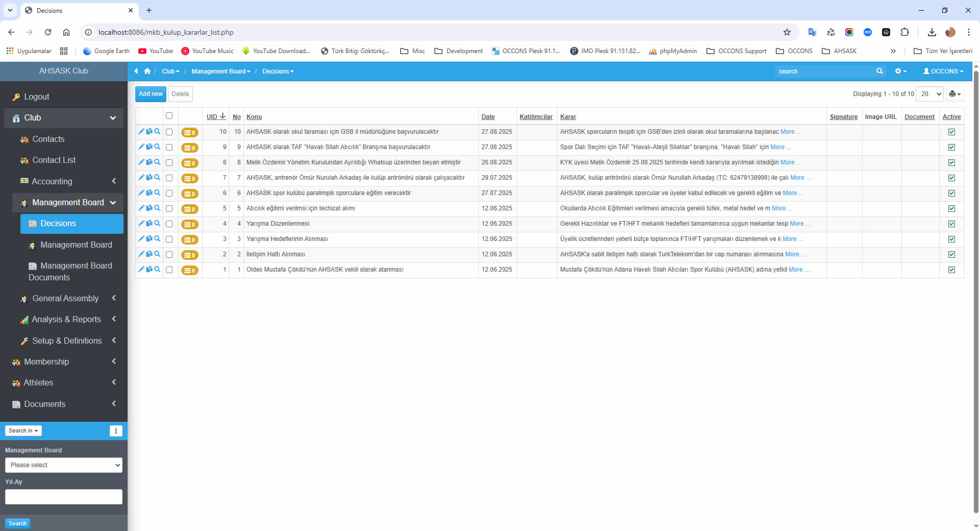Click the home icon in the breadcrumb

pyautogui.click(x=148, y=71)
